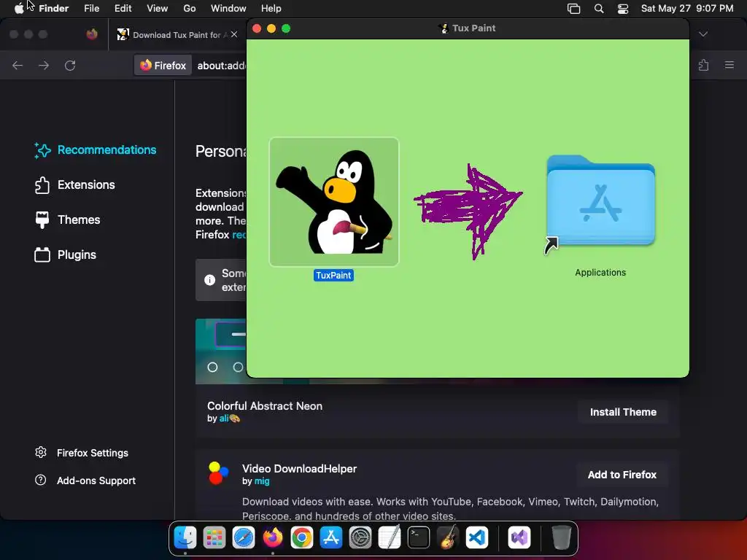Viewport: 747px width, 560px height.
Task: Click the Colorful Abstract Neon theme title
Action: 265,406
